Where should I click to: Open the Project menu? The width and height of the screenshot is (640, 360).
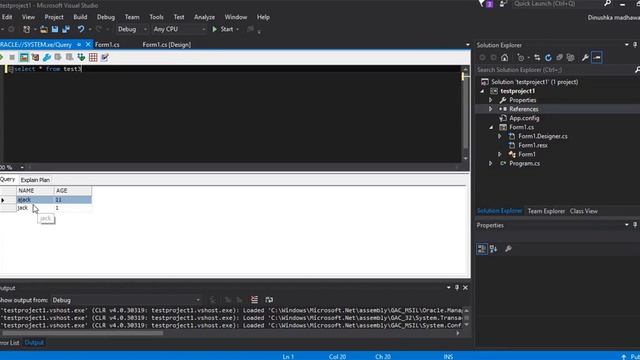[x=54, y=17]
